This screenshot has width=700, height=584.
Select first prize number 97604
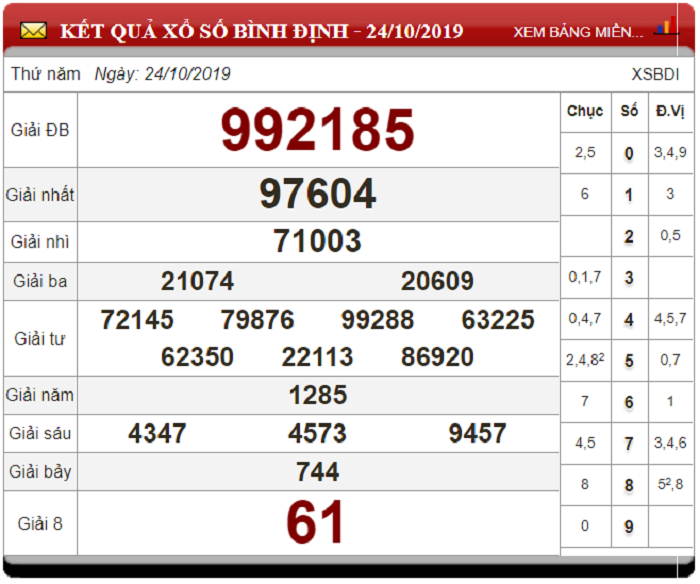coord(318,193)
